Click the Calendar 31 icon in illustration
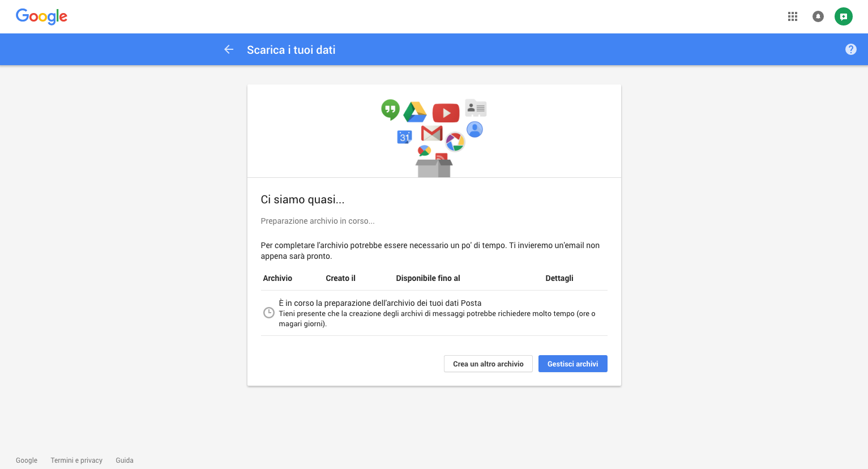Viewport: 868px width, 469px height. click(404, 137)
